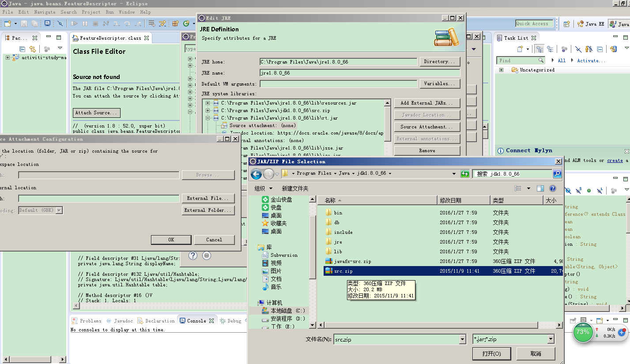Click the Resume debug icon

(74, 23)
